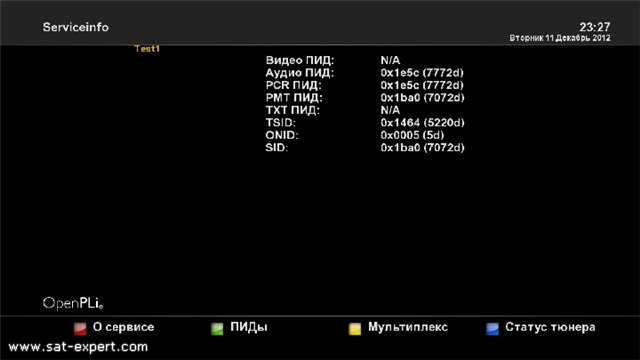Select the ONID label
The image size is (640, 360).
tap(282, 135)
